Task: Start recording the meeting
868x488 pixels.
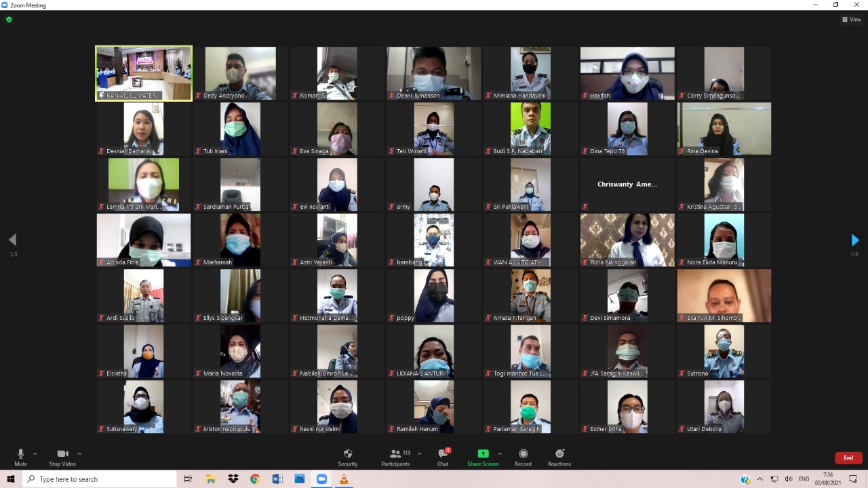Action: (x=523, y=456)
